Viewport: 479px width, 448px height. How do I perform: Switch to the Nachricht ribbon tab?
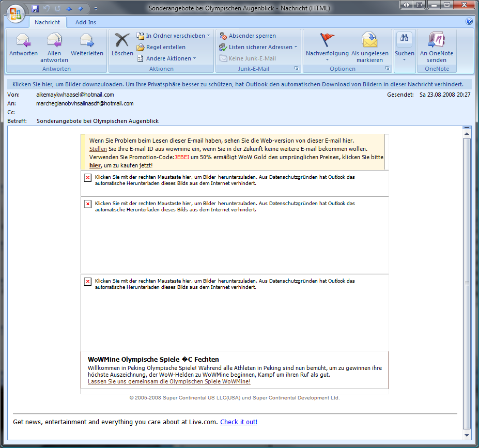(x=48, y=22)
